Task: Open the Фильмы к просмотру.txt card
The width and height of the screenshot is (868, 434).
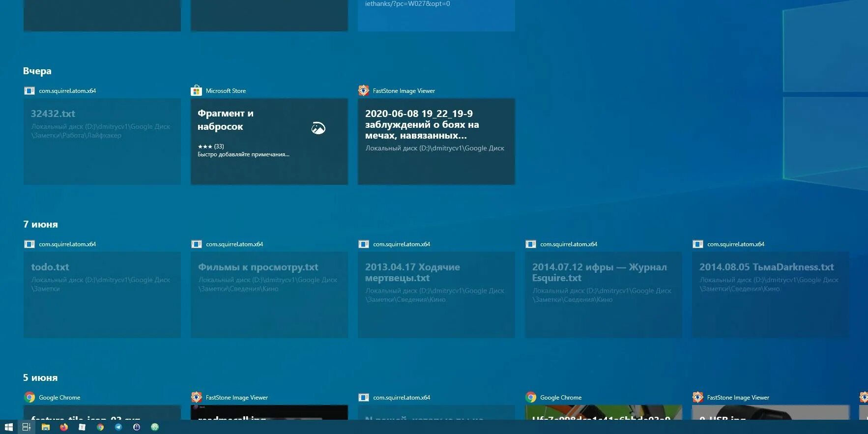Action: coord(269,295)
